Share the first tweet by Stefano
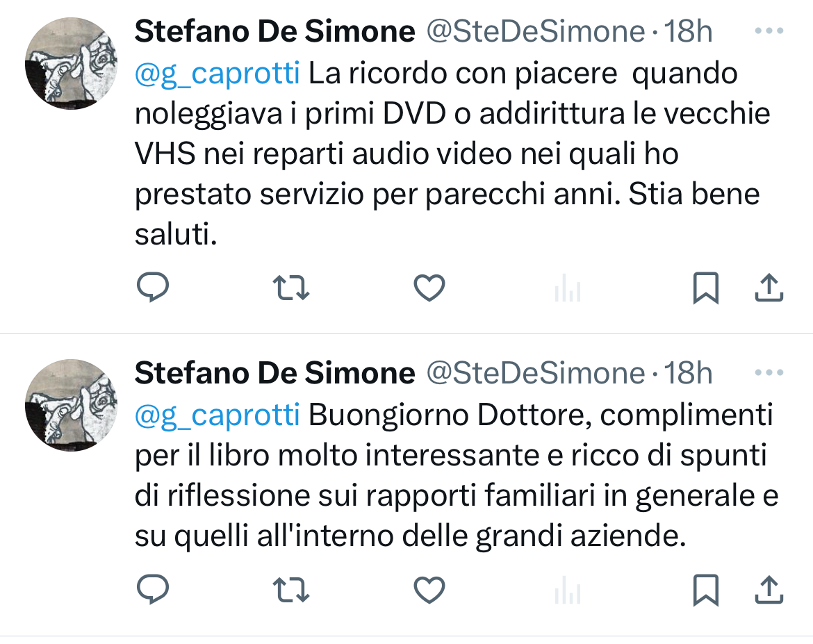 pos(769,288)
